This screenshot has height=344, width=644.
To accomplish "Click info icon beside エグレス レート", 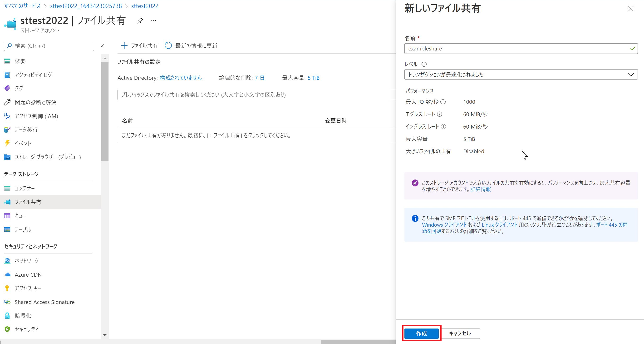I will point(439,114).
